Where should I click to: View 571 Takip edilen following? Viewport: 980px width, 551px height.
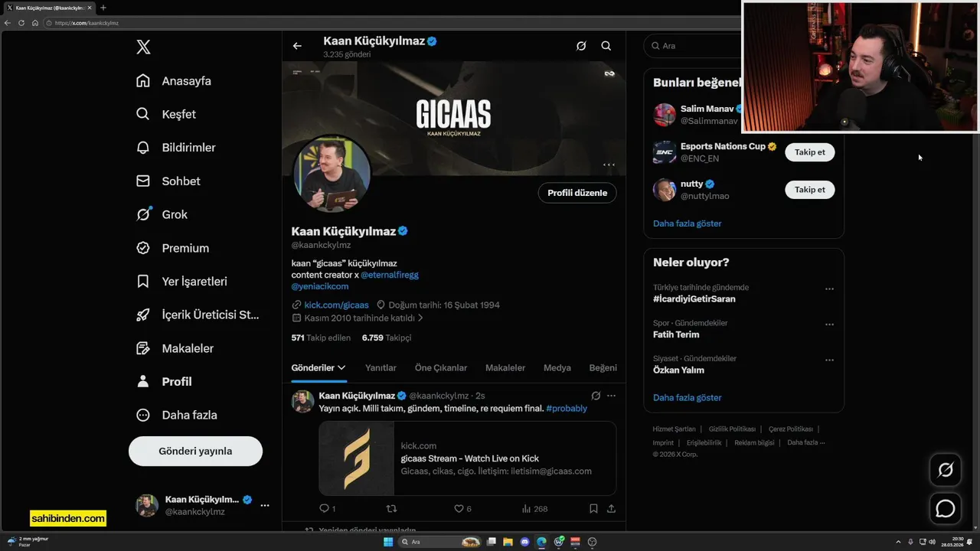point(321,337)
